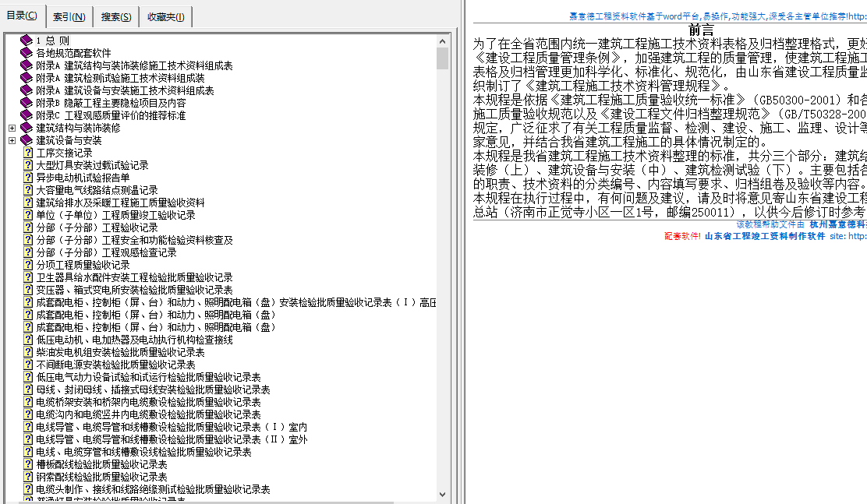This screenshot has height=504, width=867.
Task: Click the page icon beside 大型灯具安装过载试验记录
Action: point(28,165)
